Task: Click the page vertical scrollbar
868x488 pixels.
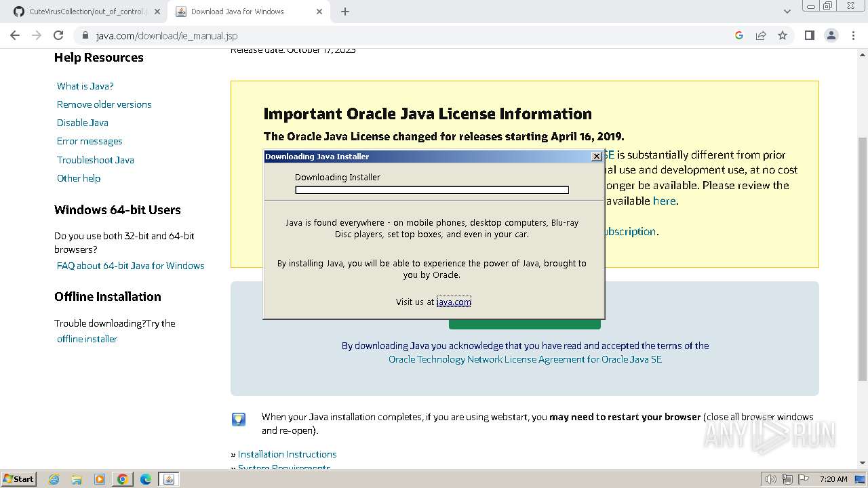Action: pyautogui.click(x=863, y=258)
